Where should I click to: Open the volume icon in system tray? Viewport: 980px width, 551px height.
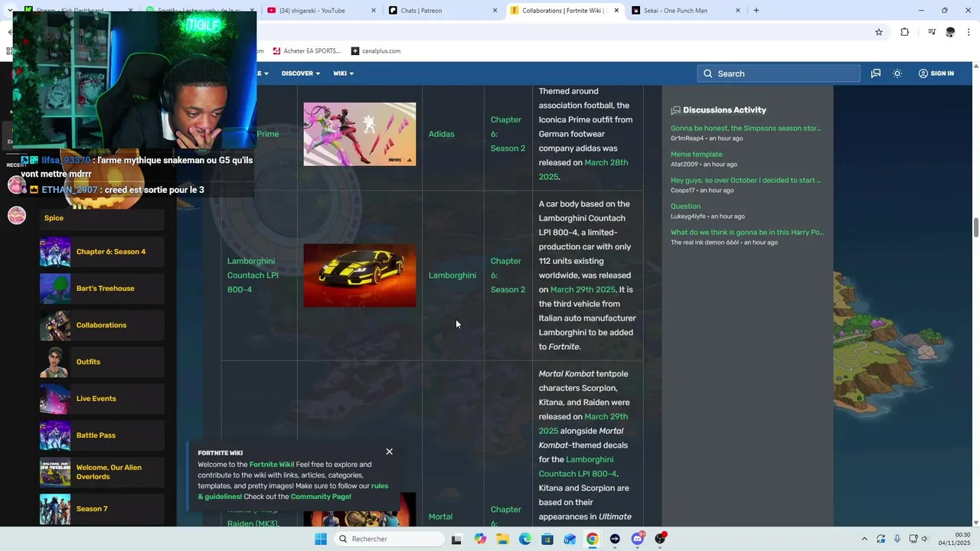pyautogui.click(x=925, y=539)
